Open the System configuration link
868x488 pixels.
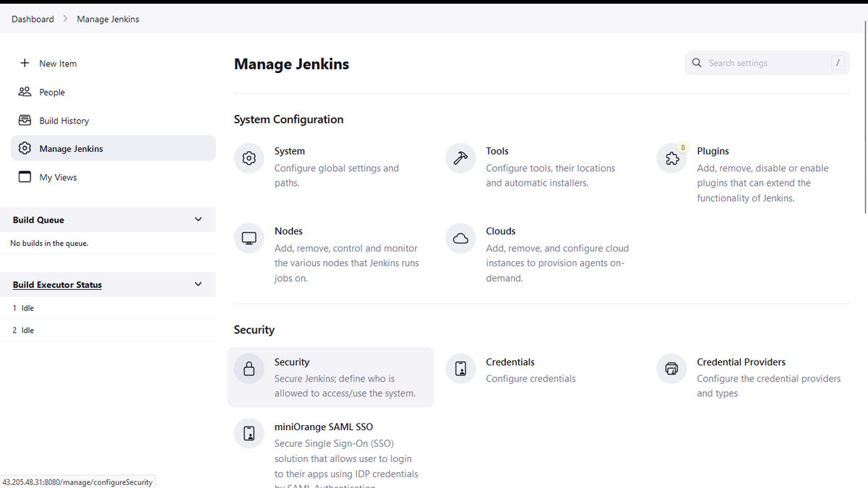(289, 151)
